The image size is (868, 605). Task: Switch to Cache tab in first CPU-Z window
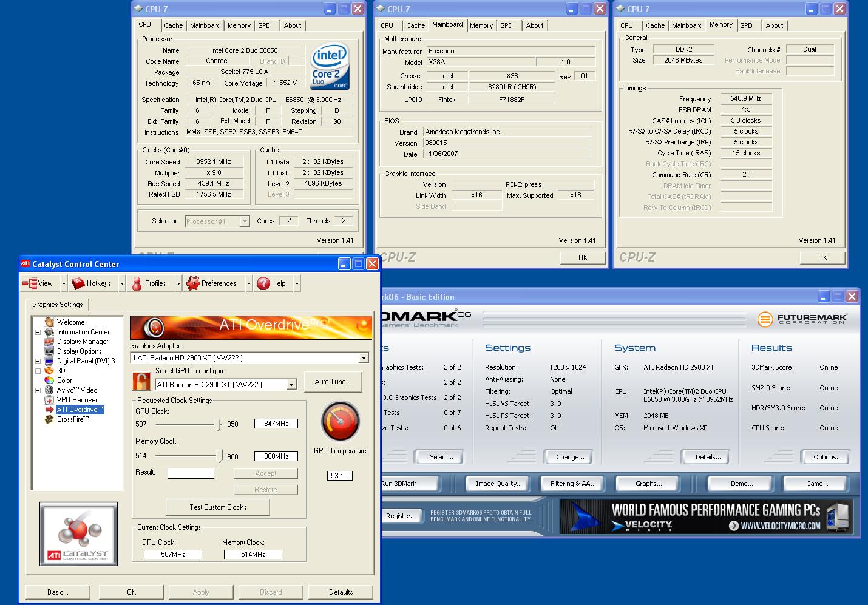(x=173, y=25)
